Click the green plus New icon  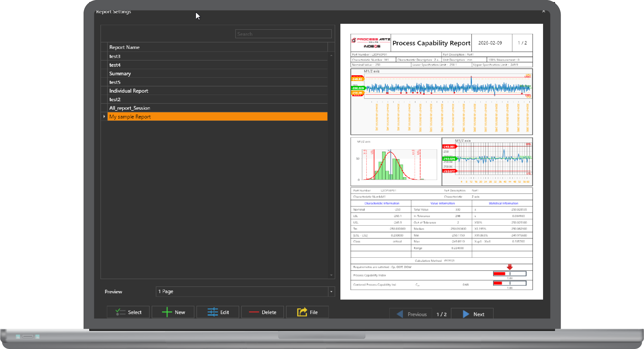[167, 312]
